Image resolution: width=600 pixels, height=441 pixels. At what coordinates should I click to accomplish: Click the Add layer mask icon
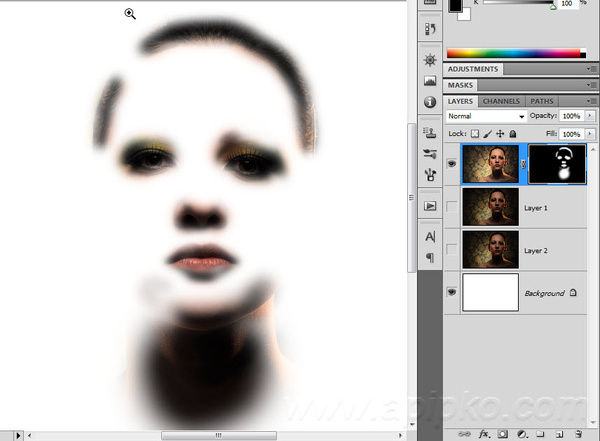pos(502,434)
